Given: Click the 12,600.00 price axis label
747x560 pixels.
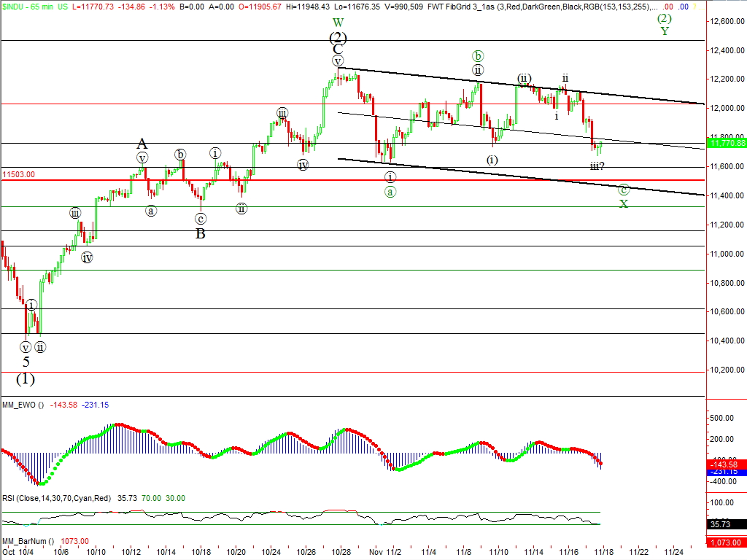Looking at the screenshot, I should [727, 22].
